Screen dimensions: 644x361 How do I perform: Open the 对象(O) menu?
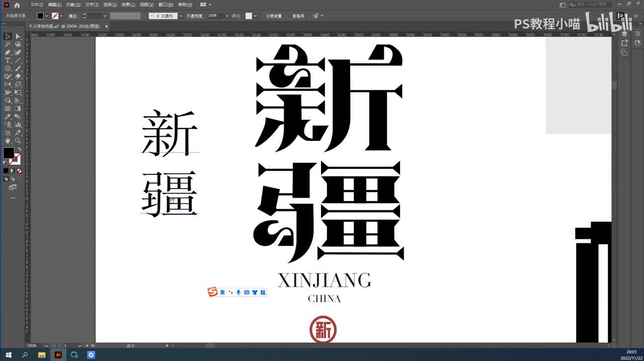coord(73,5)
